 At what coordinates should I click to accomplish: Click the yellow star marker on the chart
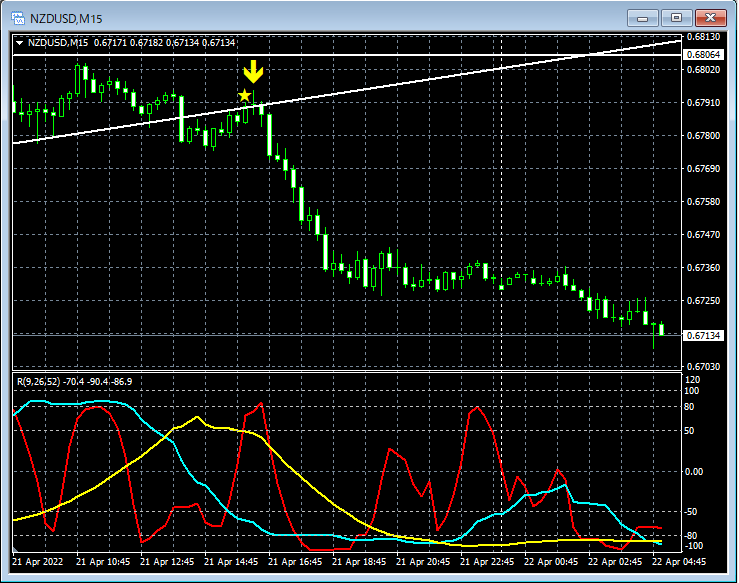(x=244, y=96)
